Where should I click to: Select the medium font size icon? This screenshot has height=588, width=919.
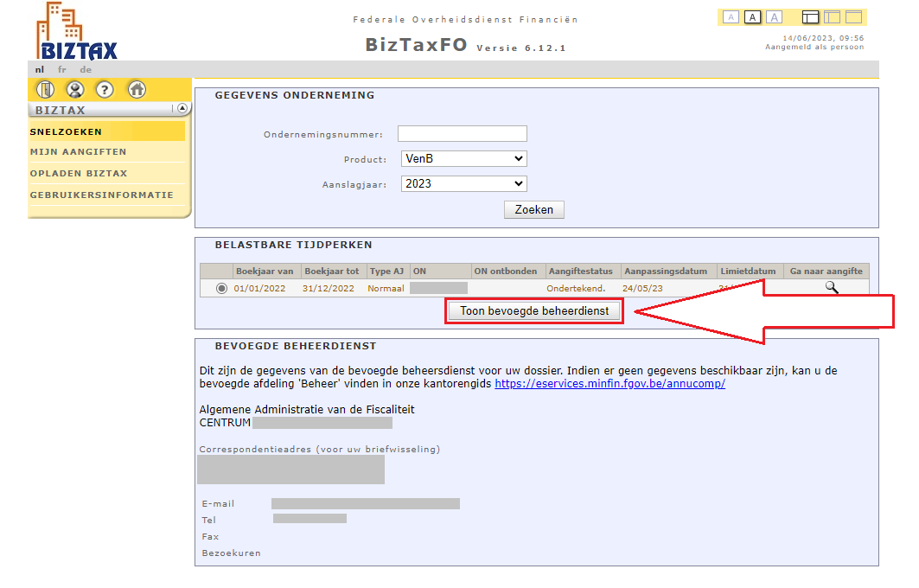pyautogui.click(x=752, y=17)
